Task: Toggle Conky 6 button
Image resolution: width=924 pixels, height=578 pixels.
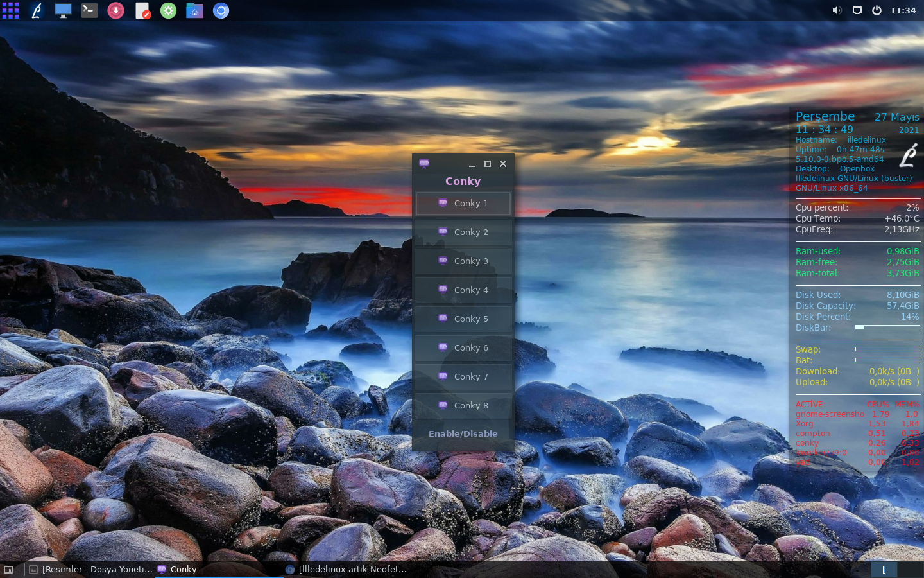Action: 463,348
